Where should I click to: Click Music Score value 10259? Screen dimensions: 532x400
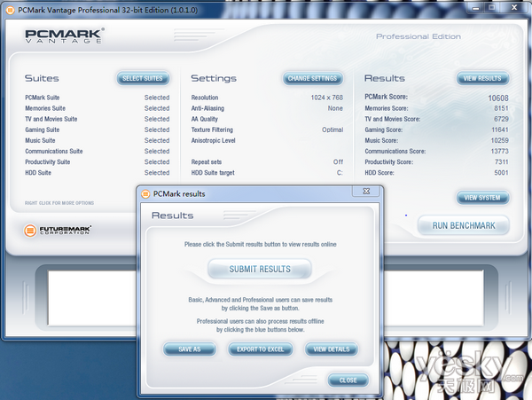click(x=500, y=140)
